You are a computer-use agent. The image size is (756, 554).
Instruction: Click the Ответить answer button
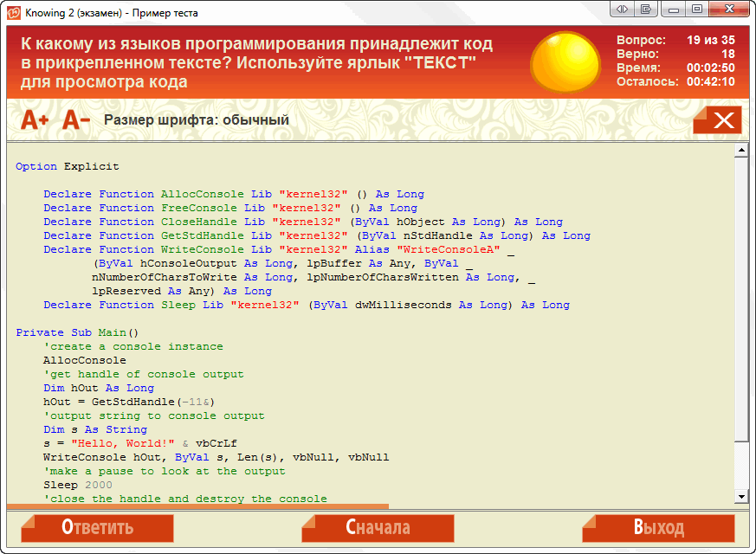(97, 528)
